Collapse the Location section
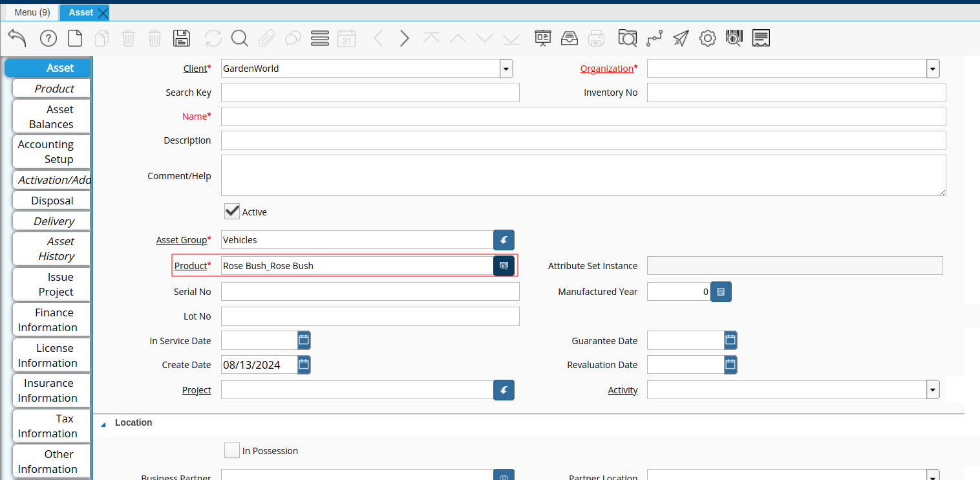 (x=103, y=423)
